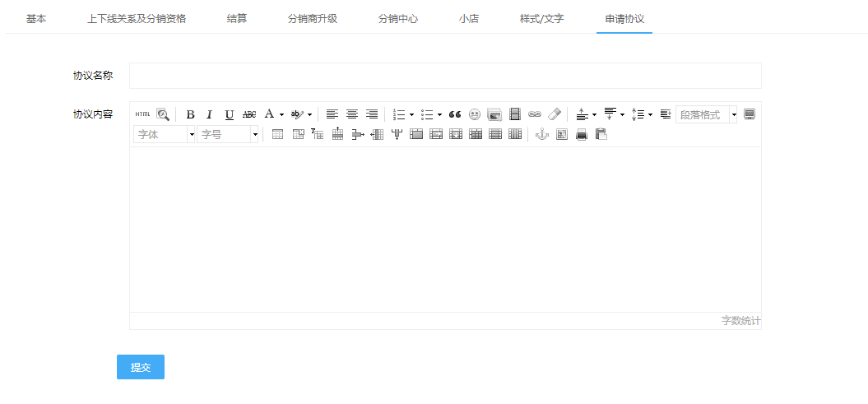The width and height of the screenshot is (868, 404).
Task: Toggle italic formatting
Action: 209,114
